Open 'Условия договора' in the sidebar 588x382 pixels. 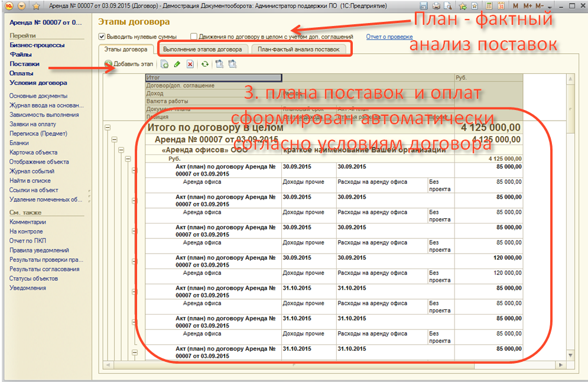pyautogui.click(x=38, y=83)
